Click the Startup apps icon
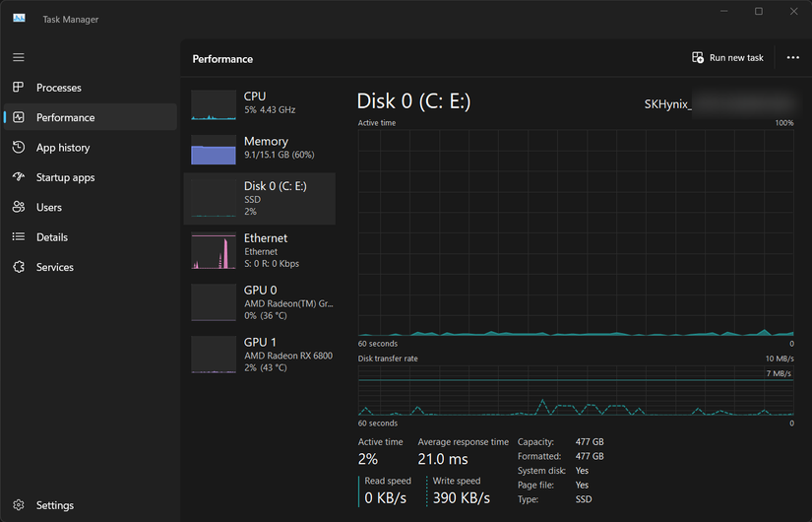 pyautogui.click(x=19, y=177)
